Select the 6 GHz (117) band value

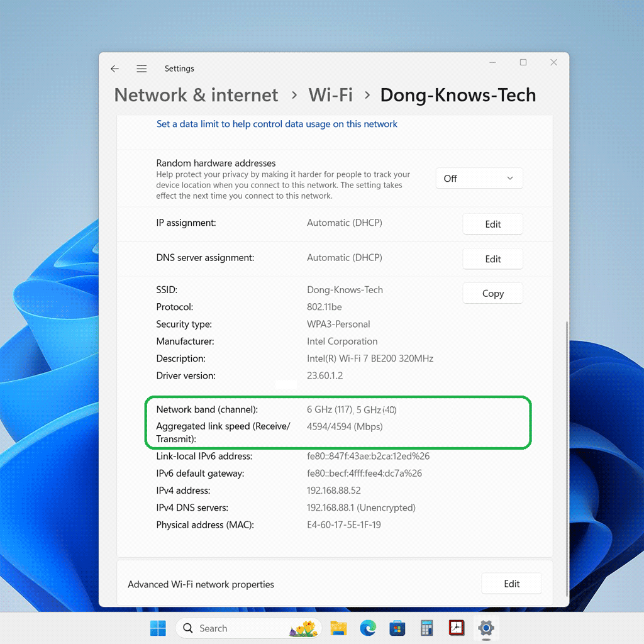(x=330, y=409)
